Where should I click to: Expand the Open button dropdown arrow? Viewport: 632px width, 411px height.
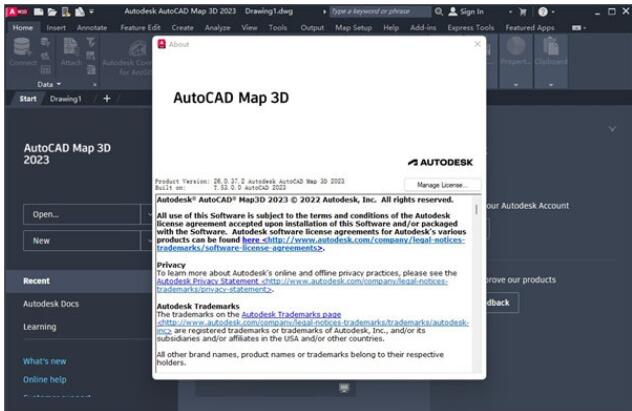(146, 214)
